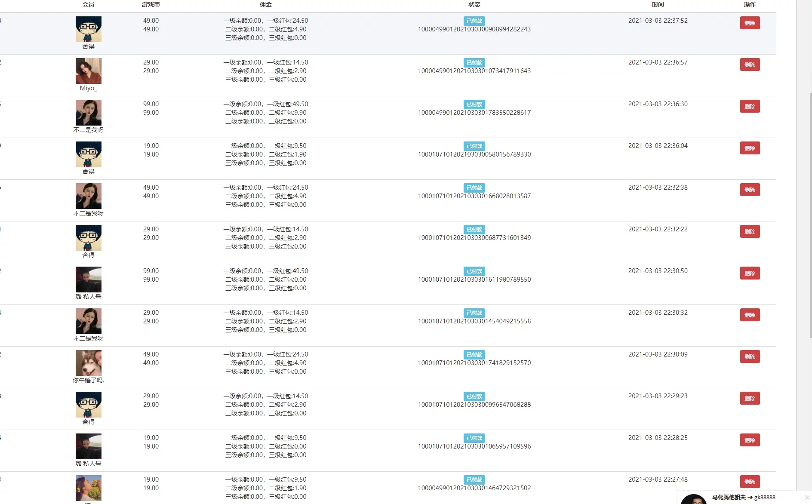This screenshot has width=812, height=504.
Task: Delete the record timed 22:28:25
Action: [x=749, y=440]
